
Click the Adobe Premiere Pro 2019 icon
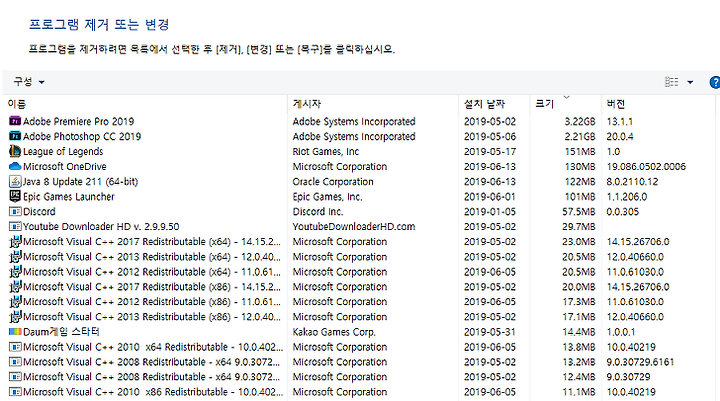coord(15,121)
